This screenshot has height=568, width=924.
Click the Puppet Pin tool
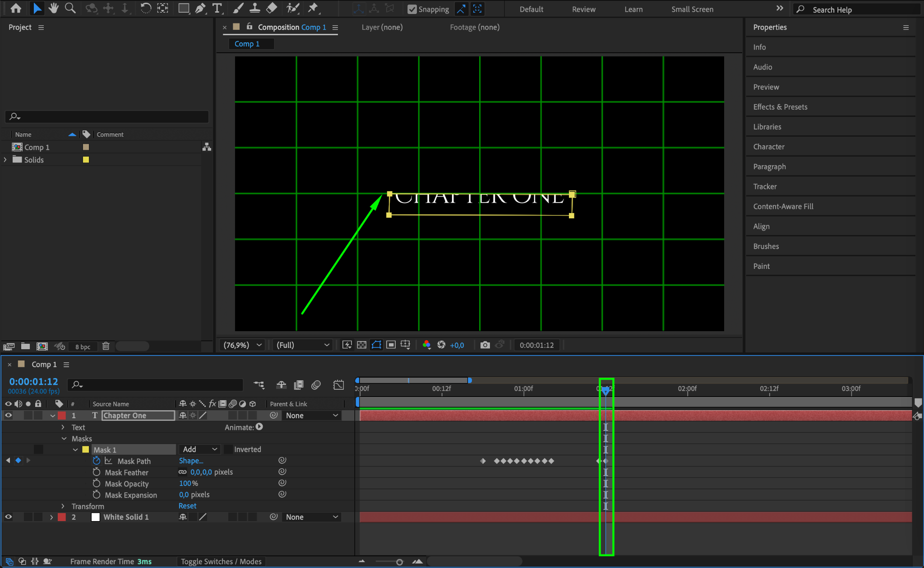click(313, 8)
